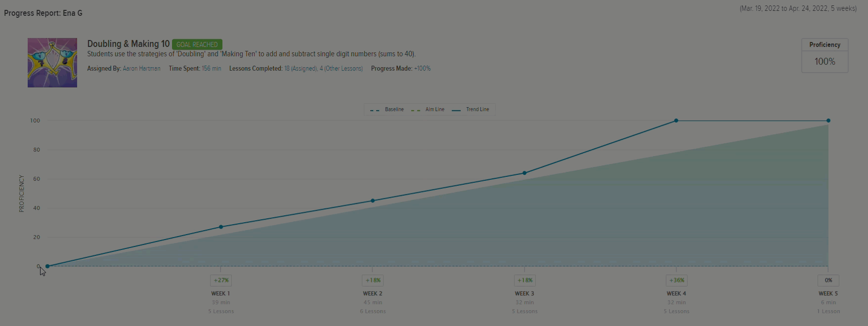Click the +27% badge for Week 1
The width and height of the screenshot is (868, 326).
click(221, 280)
